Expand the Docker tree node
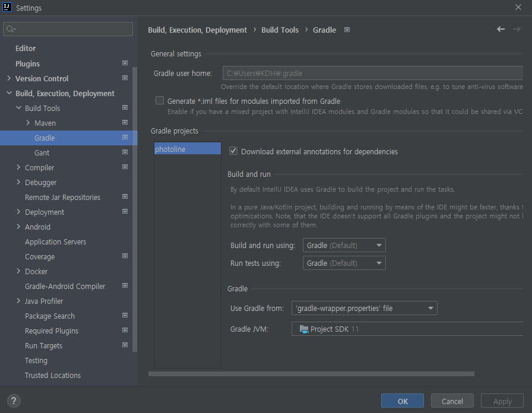This screenshot has width=532, height=413. point(18,271)
